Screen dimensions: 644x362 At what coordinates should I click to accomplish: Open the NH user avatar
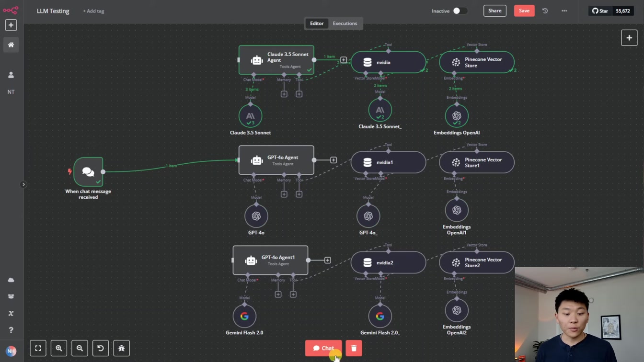(11, 351)
